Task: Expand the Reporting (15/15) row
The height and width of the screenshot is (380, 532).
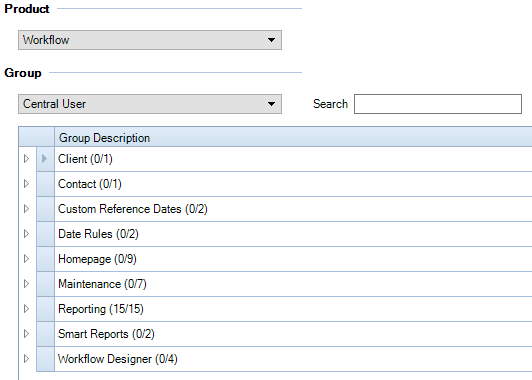Action: pos(26,308)
